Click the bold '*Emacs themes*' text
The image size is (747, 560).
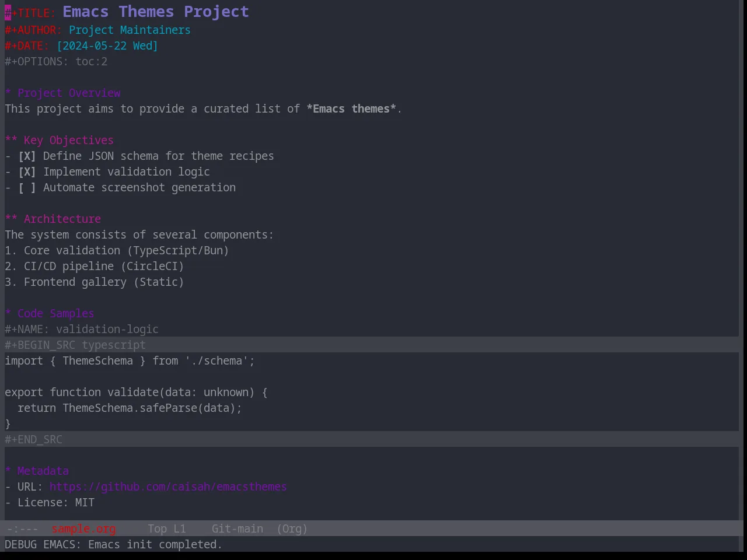click(351, 109)
